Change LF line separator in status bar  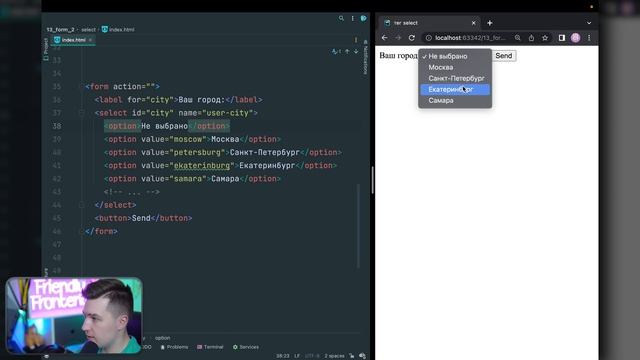click(297, 356)
